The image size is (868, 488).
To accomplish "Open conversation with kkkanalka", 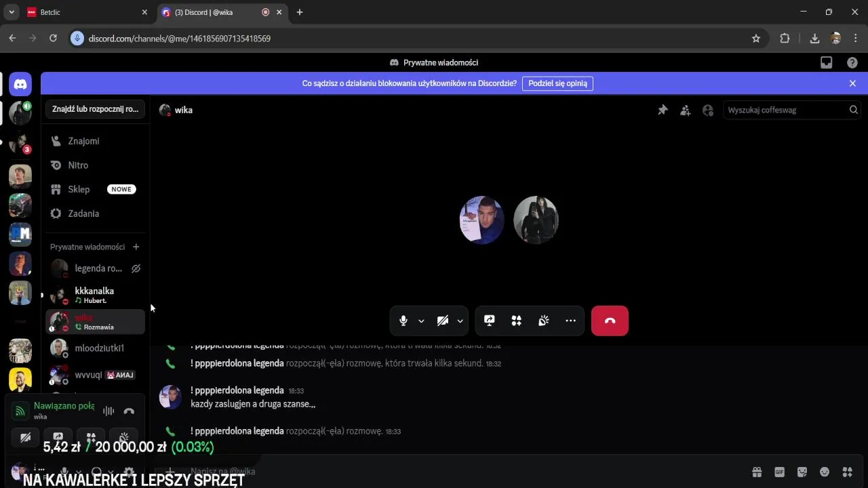I will [x=95, y=295].
